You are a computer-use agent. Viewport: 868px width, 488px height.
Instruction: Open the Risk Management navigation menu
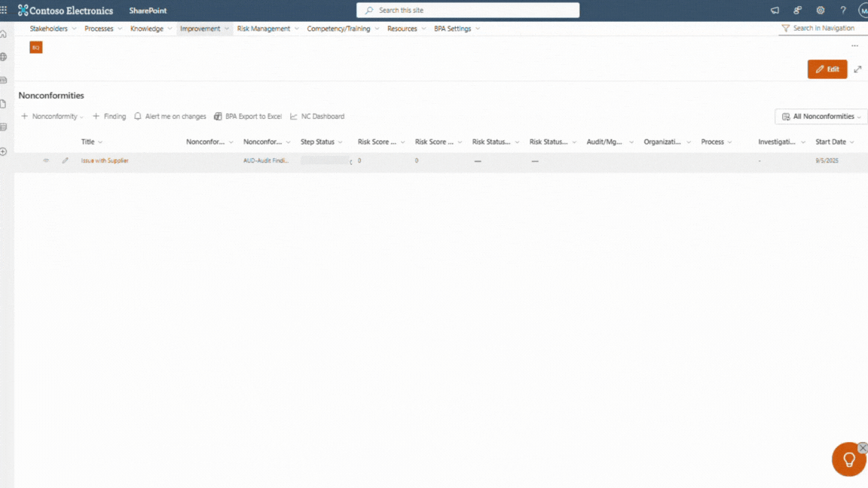(x=267, y=29)
